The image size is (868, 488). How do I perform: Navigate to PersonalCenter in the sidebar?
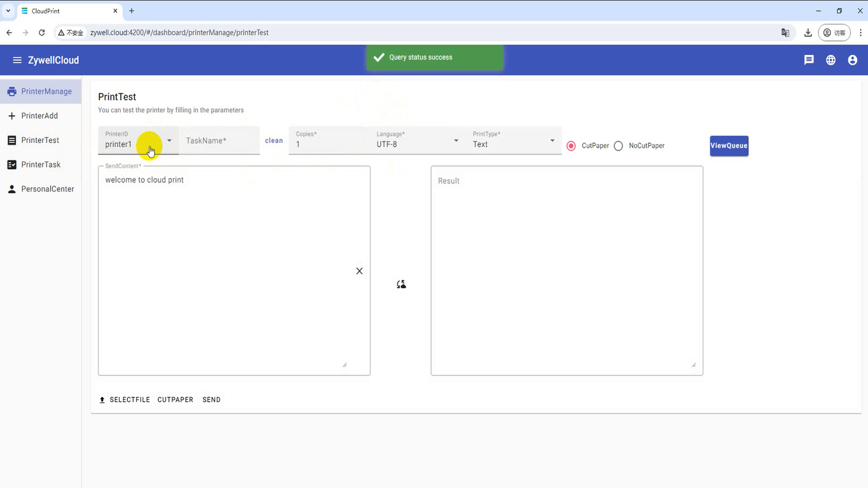47,189
